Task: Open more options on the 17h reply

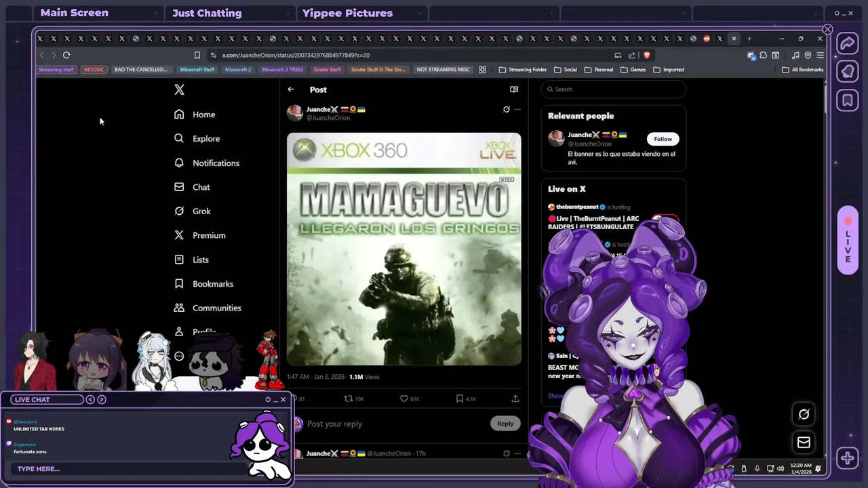Action: point(517,453)
